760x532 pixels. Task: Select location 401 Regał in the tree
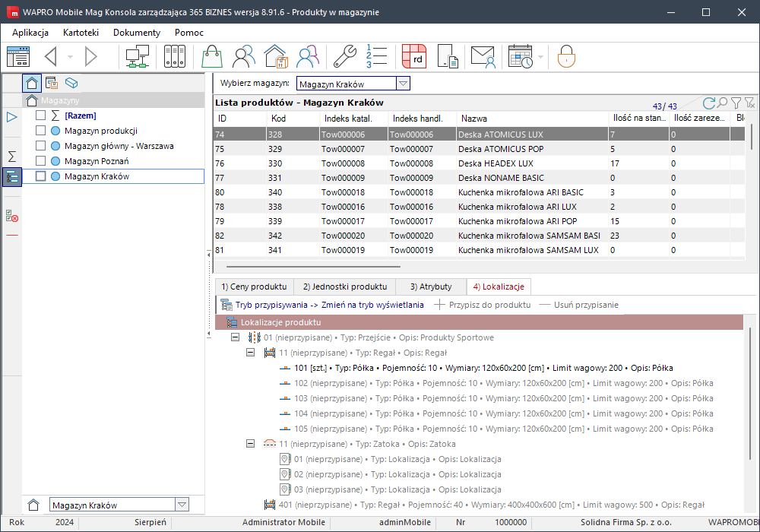pos(483,505)
